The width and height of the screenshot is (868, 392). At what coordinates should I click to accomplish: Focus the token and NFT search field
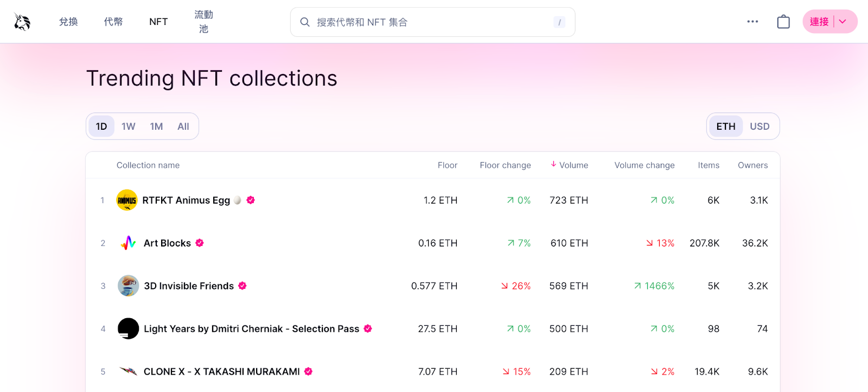433,22
